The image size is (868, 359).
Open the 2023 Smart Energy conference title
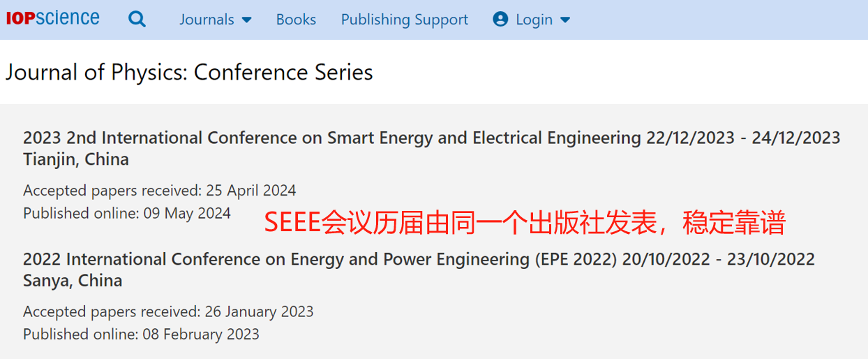coord(331,138)
